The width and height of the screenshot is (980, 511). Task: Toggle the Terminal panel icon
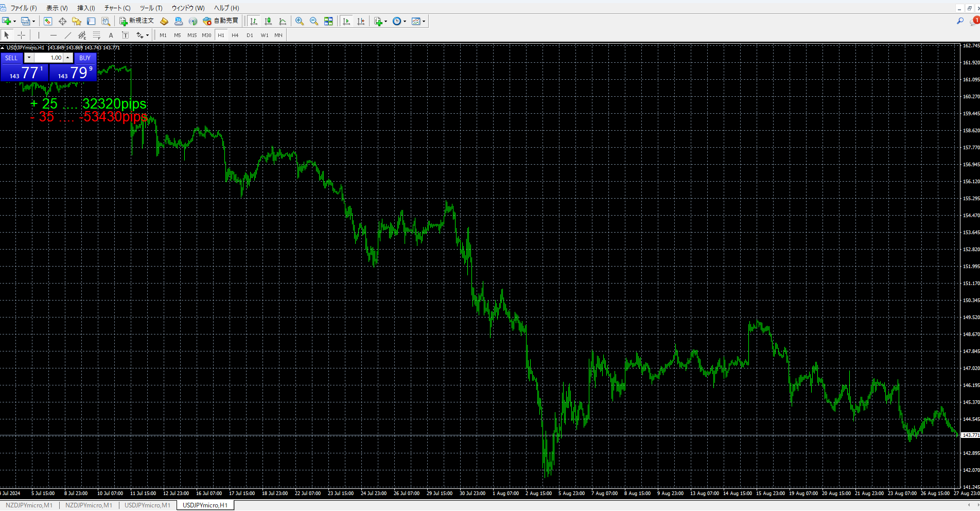pos(91,21)
